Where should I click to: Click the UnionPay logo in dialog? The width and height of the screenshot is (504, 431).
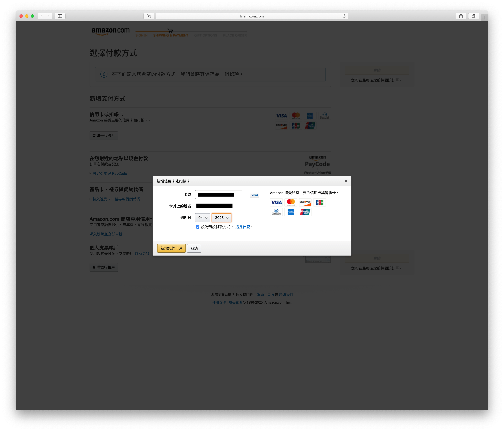(305, 212)
